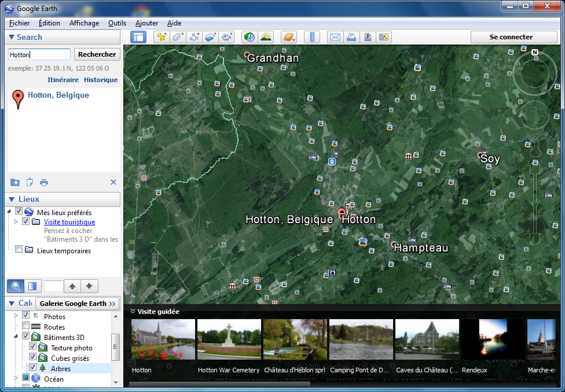Collapse the Lieux panel triangle
The width and height of the screenshot is (565, 392).
11,199
